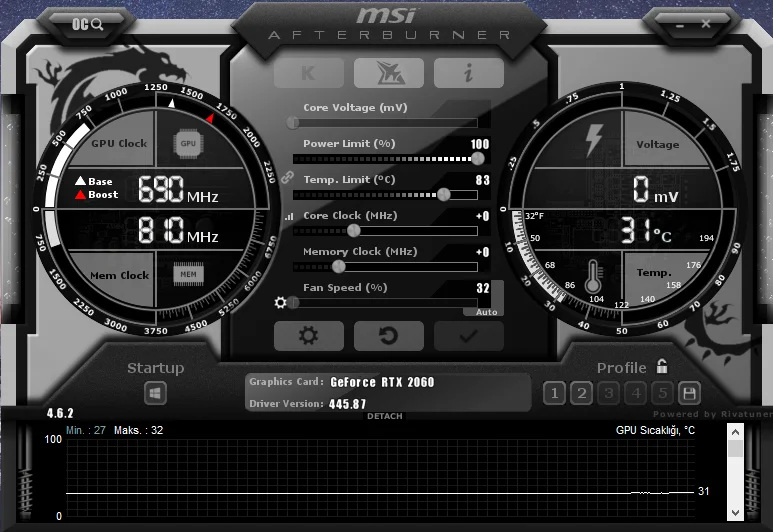The width and height of the screenshot is (773, 532).
Task: Click the Kombustor K button
Action: point(309,73)
